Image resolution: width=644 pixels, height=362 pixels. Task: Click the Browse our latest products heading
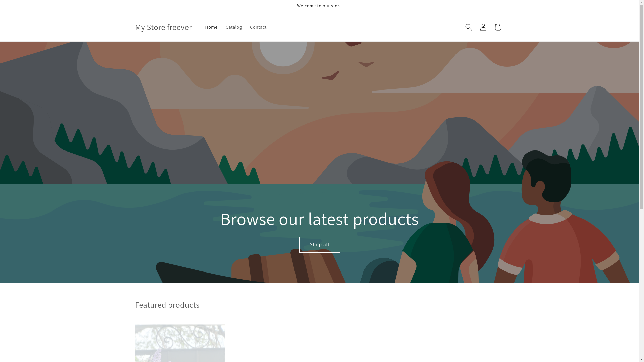319,219
